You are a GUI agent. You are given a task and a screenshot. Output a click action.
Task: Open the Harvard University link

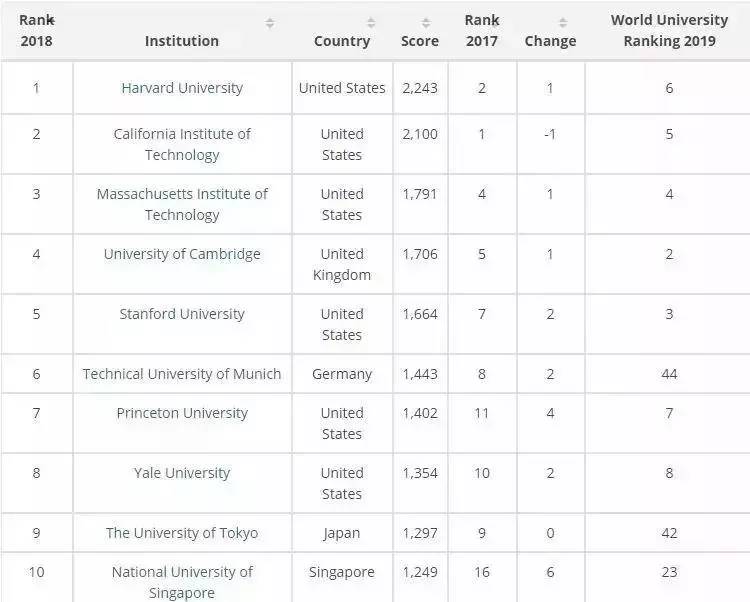click(x=182, y=88)
